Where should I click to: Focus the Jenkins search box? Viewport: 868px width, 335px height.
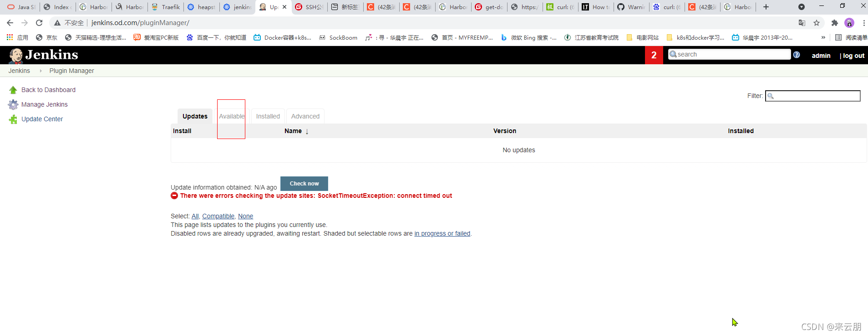[729, 54]
